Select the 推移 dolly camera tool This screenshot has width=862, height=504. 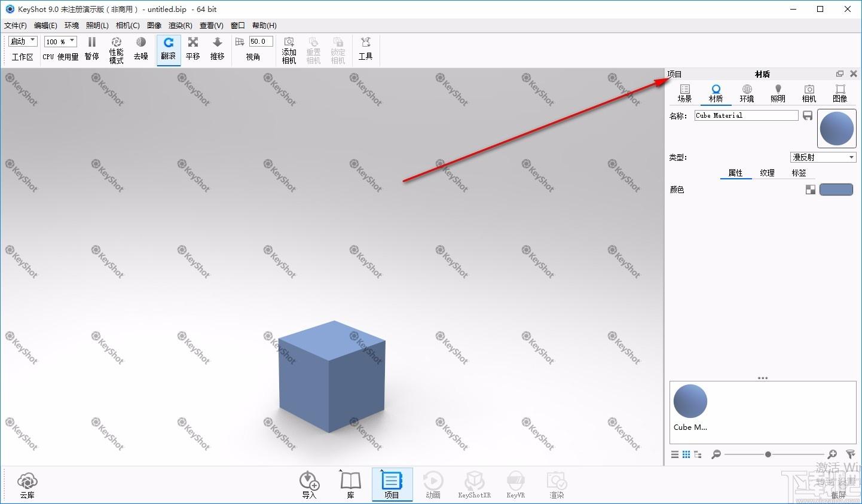(x=217, y=48)
